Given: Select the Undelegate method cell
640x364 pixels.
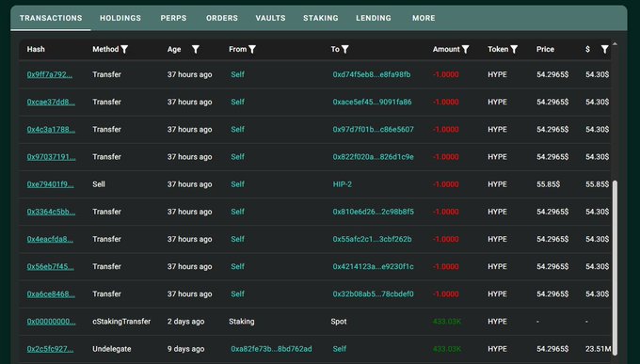Looking at the screenshot, I should (112, 349).
